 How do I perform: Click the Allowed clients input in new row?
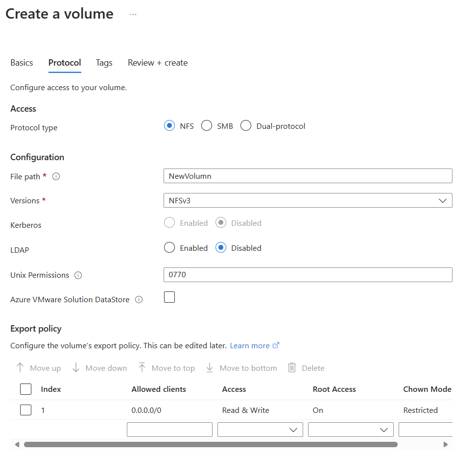click(x=170, y=430)
